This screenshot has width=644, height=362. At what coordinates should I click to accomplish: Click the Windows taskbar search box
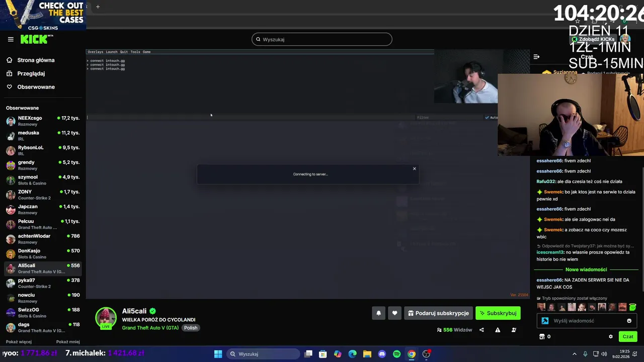click(x=263, y=354)
